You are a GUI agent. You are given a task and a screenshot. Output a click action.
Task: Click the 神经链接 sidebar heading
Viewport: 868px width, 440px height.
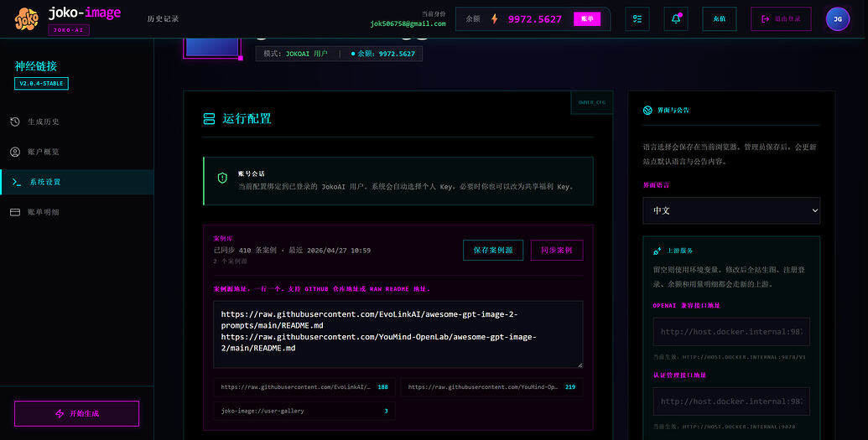point(36,66)
